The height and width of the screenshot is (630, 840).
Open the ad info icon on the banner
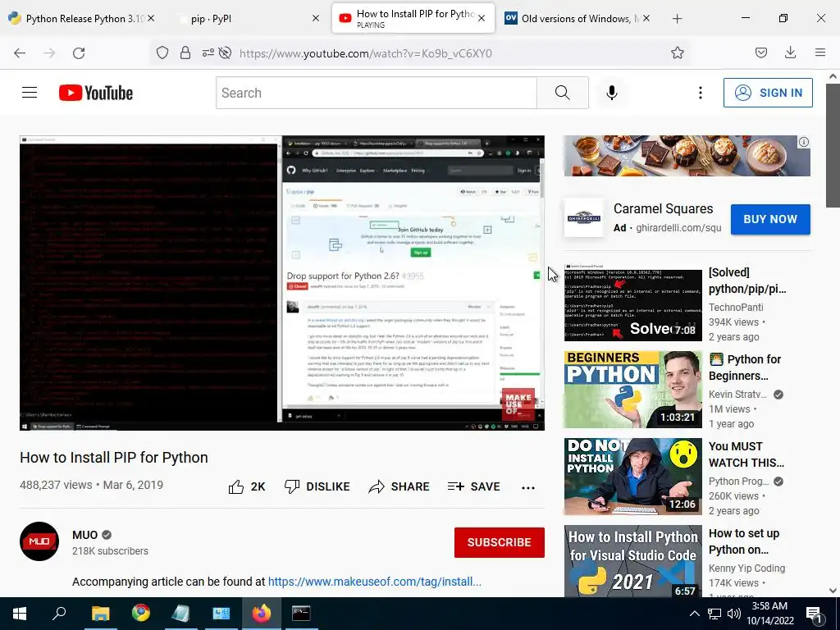(x=804, y=142)
